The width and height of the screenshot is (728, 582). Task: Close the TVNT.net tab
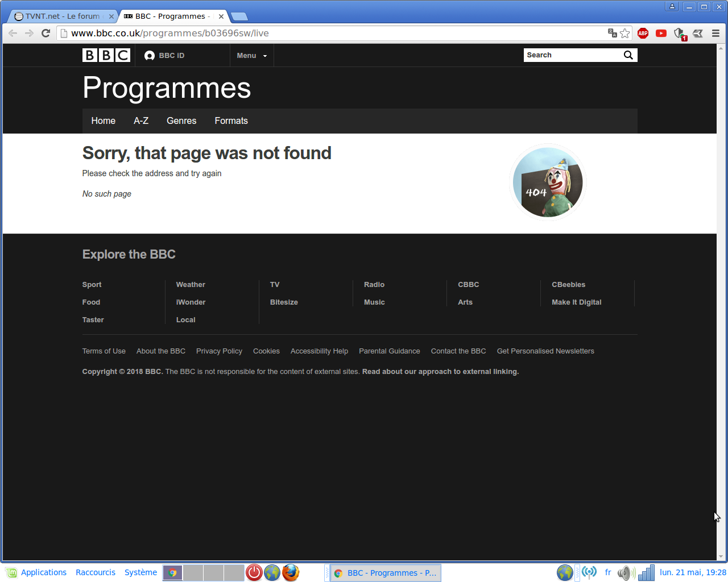(111, 16)
